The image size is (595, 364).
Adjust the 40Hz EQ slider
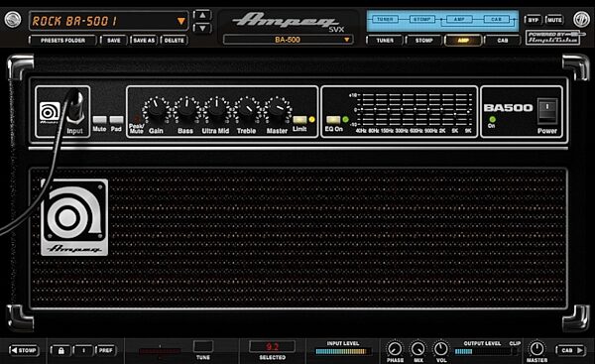362,109
